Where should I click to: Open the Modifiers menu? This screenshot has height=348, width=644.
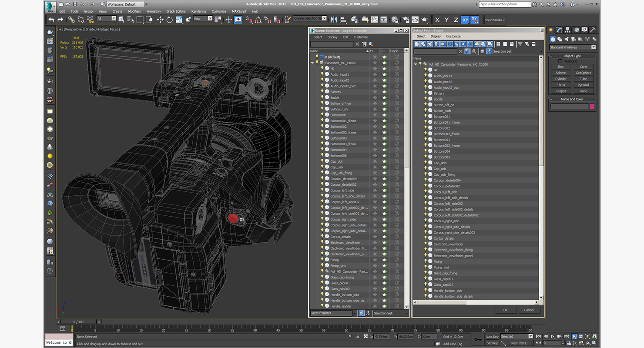coord(134,11)
